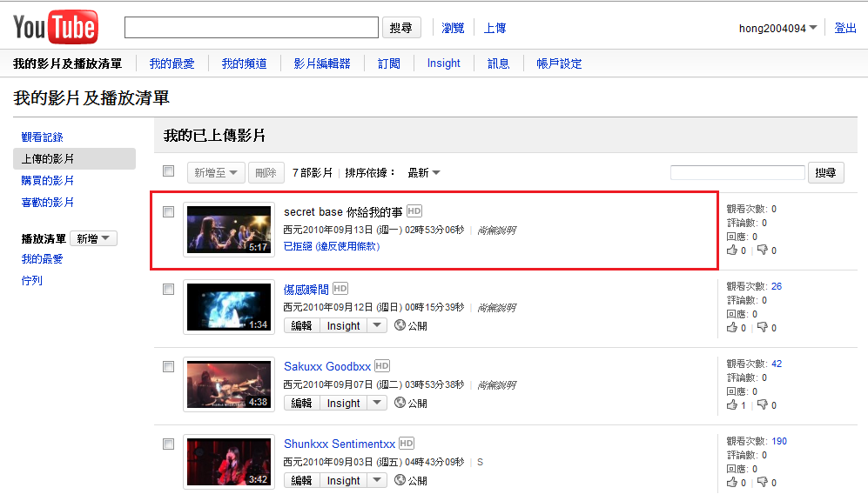
Task: Expand the 最新 sort order dropdown
Action: pyautogui.click(x=424, y=173)
